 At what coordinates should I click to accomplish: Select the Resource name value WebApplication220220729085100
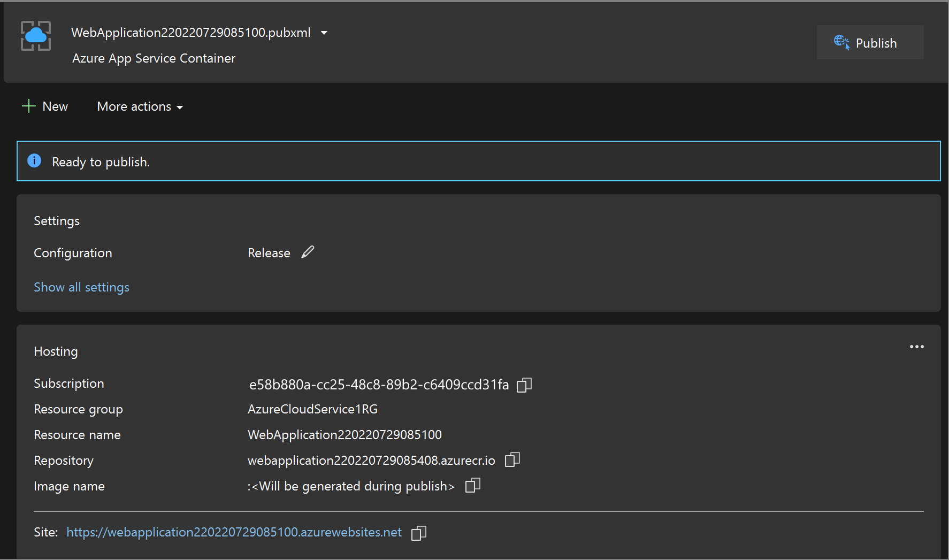pyautogui.click(x=345, y=435)
